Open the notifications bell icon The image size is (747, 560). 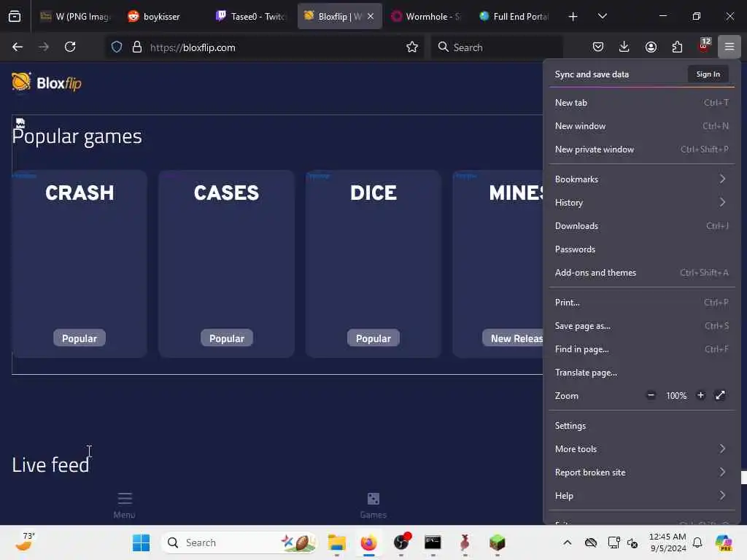tap(697, 542)
